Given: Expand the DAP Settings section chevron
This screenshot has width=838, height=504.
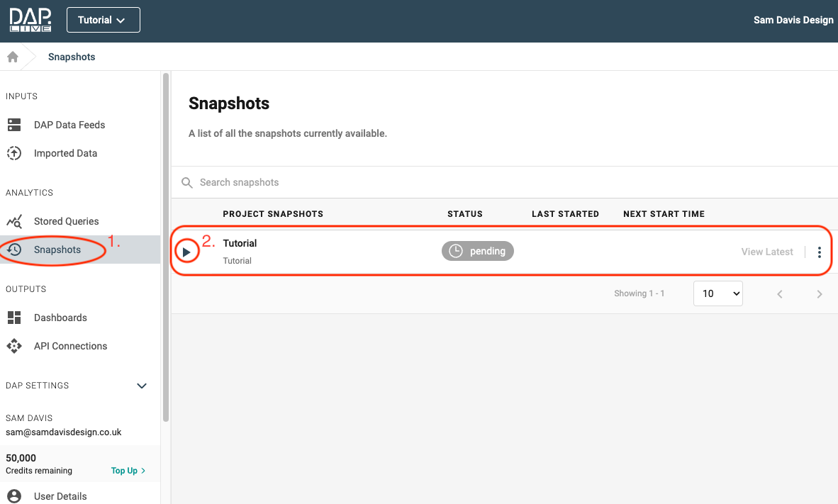Looking at the screenshot, I should [142, 386].
